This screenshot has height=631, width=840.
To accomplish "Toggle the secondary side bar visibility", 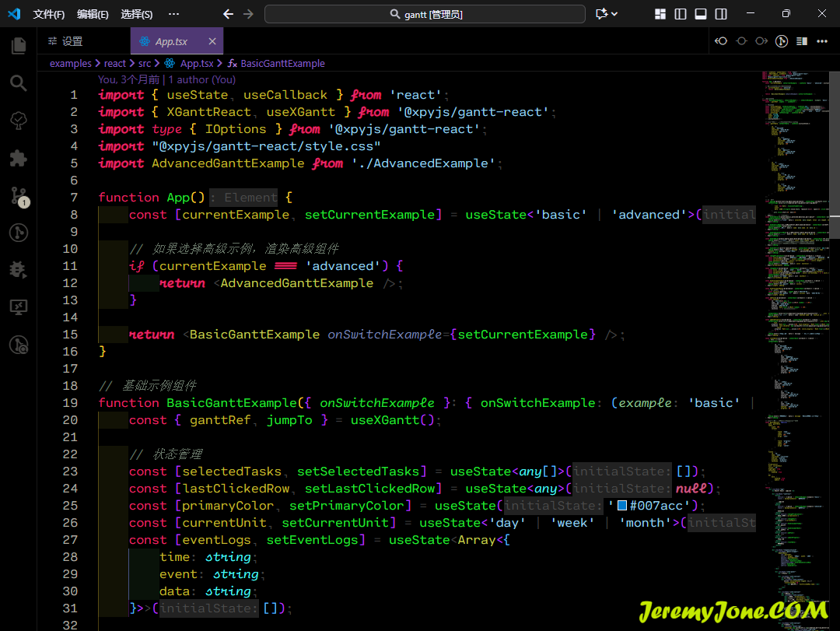I will coord(721,14).
